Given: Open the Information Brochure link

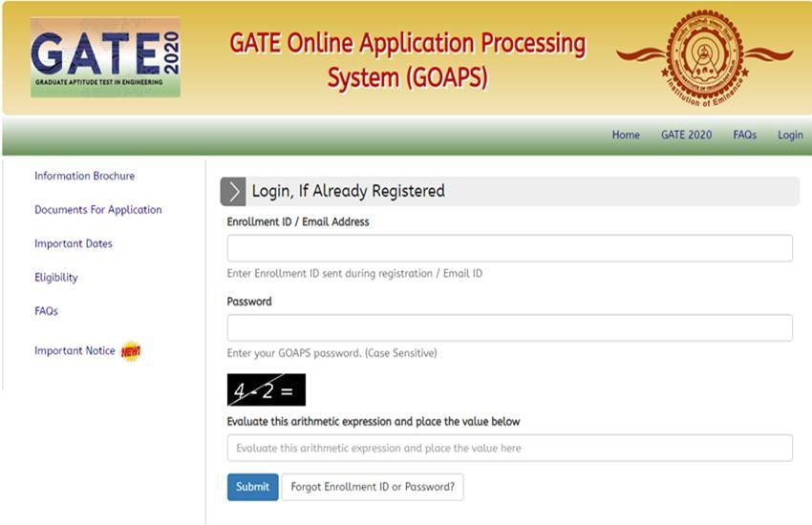Looking at the screenshot, I should (85, 176).
